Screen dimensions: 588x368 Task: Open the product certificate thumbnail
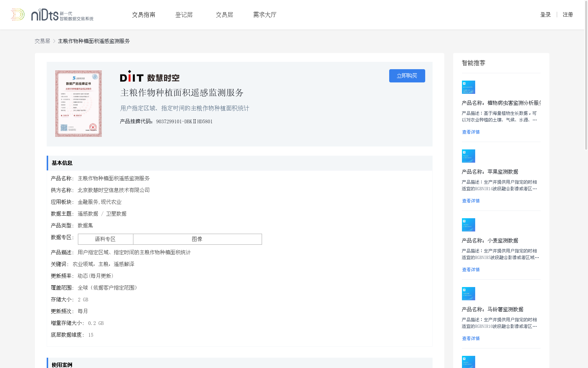(79, 103)
